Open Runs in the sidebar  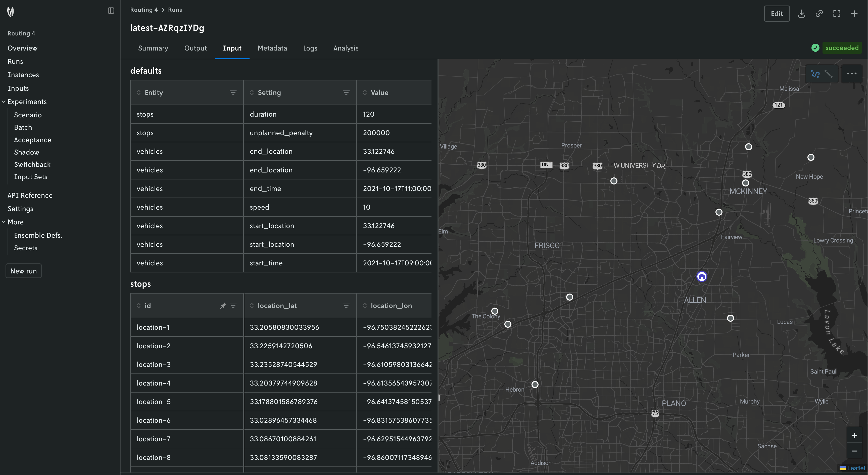click(x=15, y=62)
